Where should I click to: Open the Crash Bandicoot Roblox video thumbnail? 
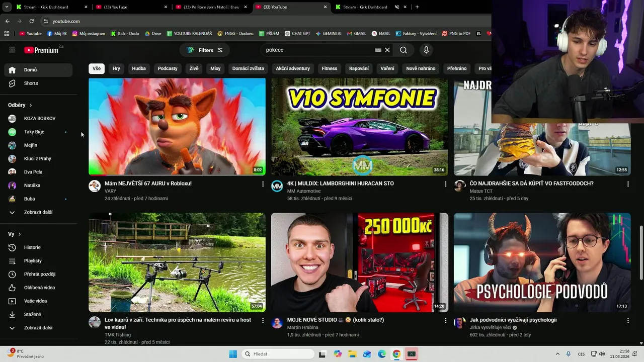[x=177, y=126]
